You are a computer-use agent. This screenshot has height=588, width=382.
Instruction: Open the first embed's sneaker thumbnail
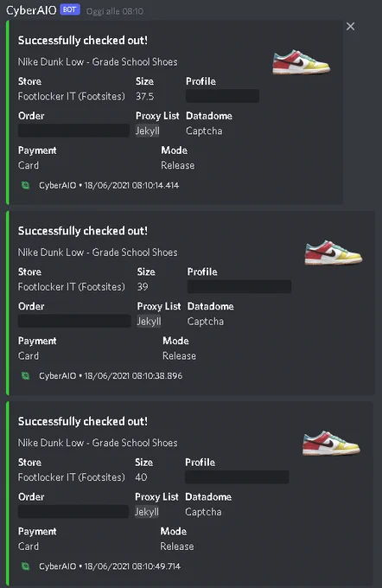(x=302, y=62)
